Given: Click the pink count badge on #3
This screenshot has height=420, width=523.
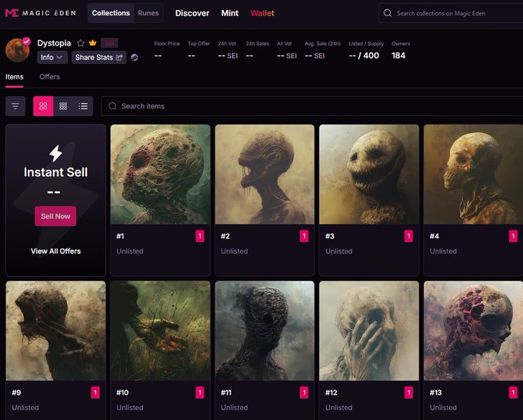Looking at the screenshot, I should pyautogui.click(x=408, y=236).
